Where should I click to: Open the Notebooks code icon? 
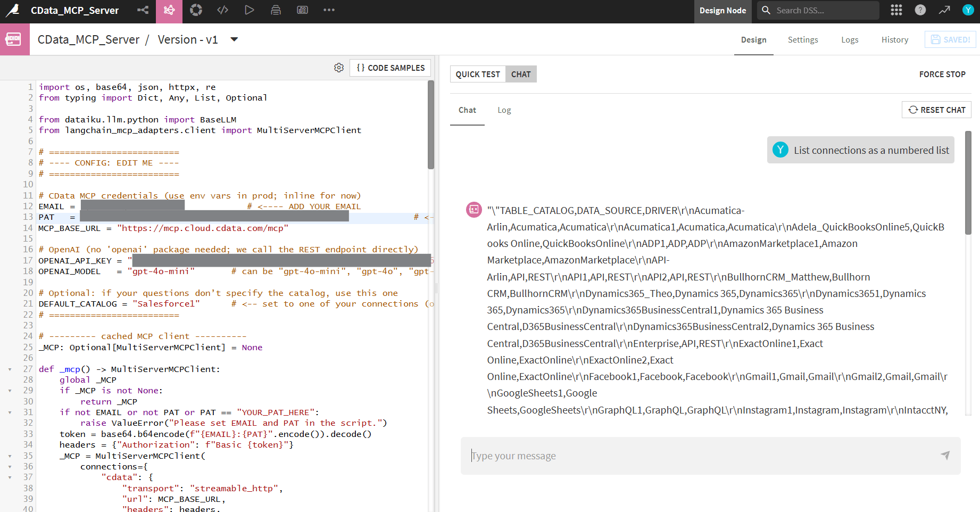click(222, 10)
